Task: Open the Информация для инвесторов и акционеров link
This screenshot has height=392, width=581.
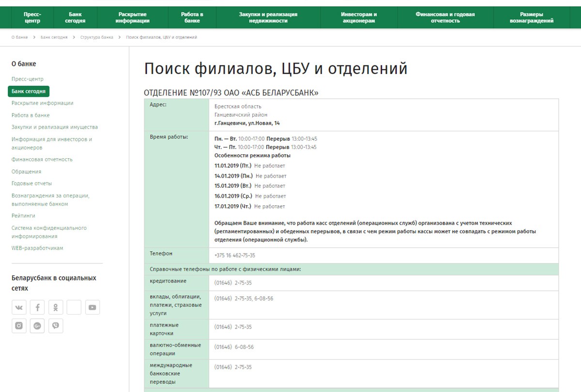Action: (x=52, y=143)
